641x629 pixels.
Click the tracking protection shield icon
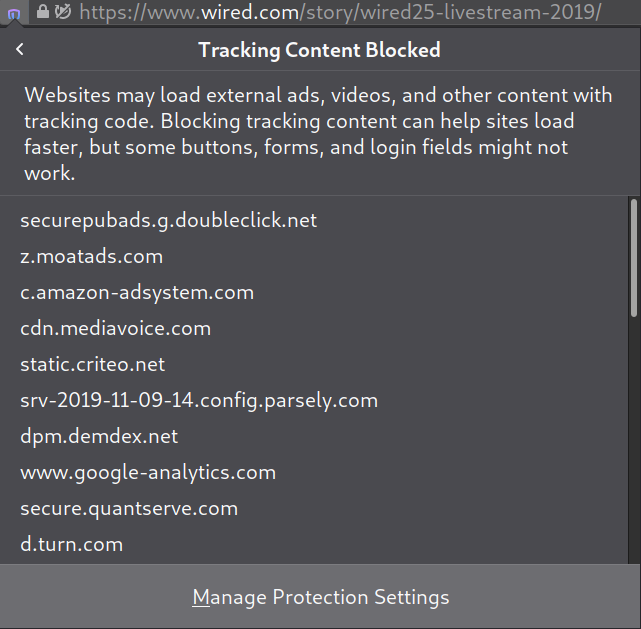[x=13, y=13]
